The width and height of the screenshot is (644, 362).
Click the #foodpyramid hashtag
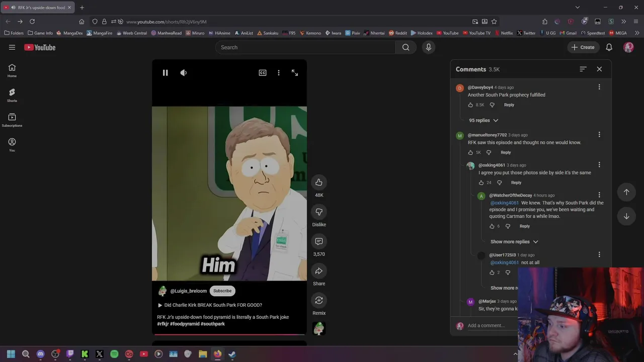point(185,324)
